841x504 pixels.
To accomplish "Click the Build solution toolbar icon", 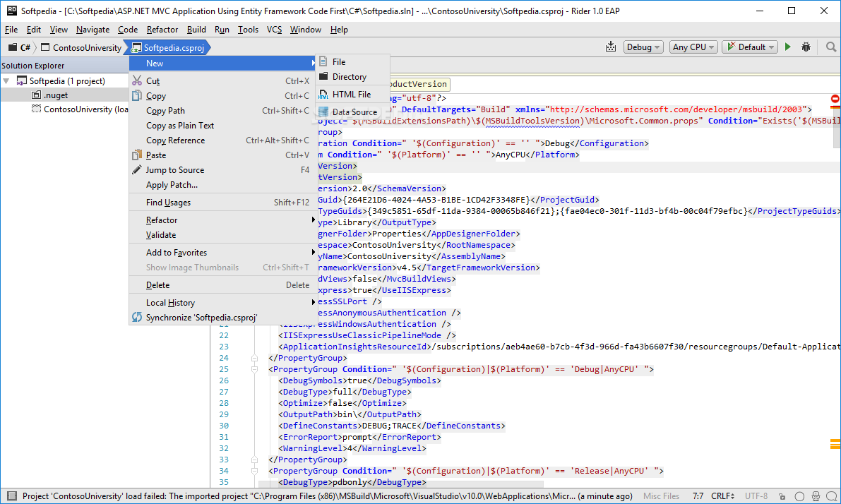I will 610,47.
